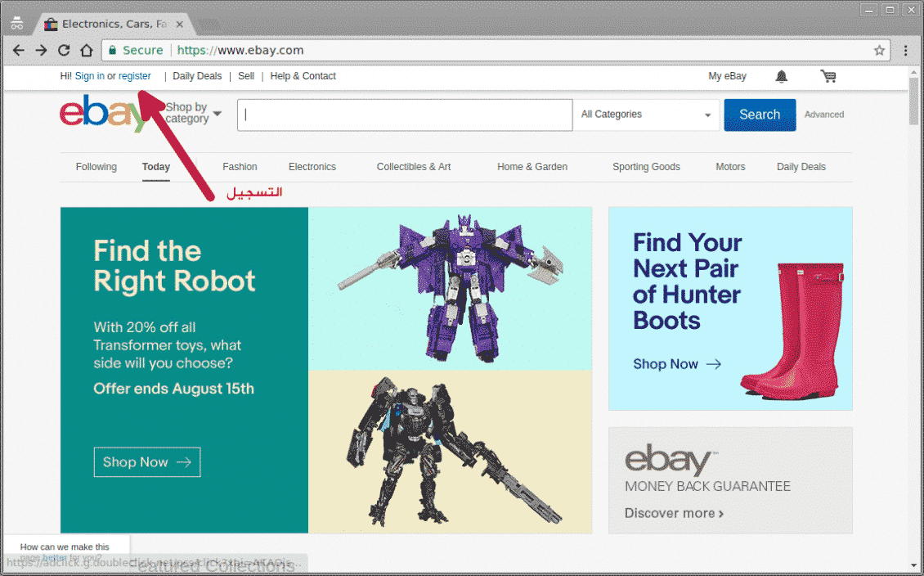Click Shop Now on the robot banner
Viewport: 924px width, 576px height.
[x=147, y=461]
